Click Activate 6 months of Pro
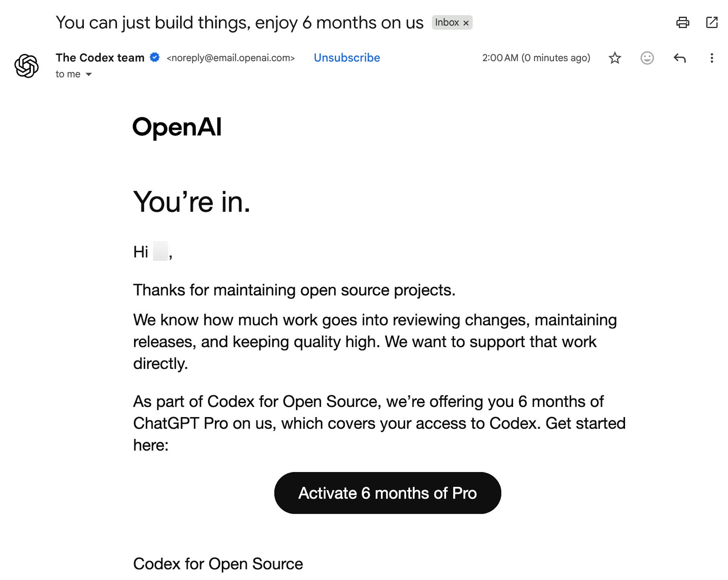The width and height of the screenshot is (728, 580). [388, 493]
